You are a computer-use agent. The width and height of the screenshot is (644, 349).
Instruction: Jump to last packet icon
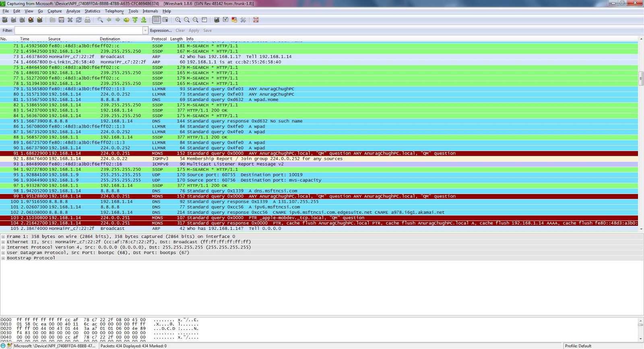144,20
